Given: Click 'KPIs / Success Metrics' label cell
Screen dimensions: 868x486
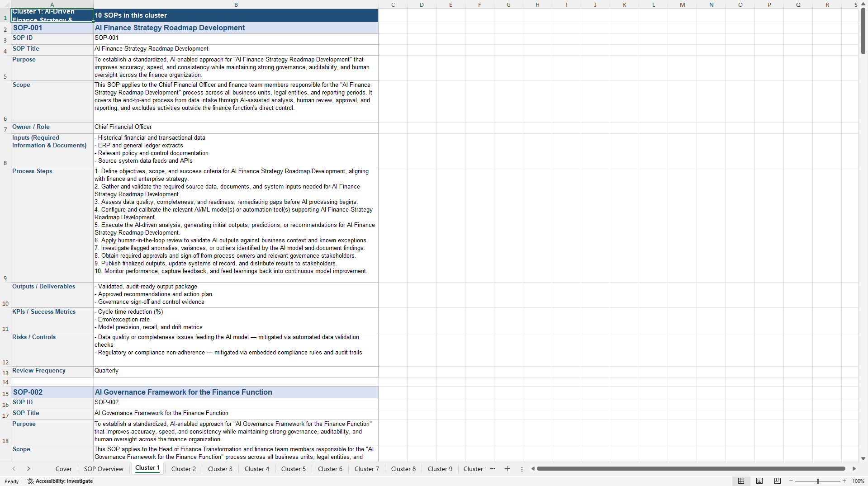Looking at the screenshot, I should (52, 320).
